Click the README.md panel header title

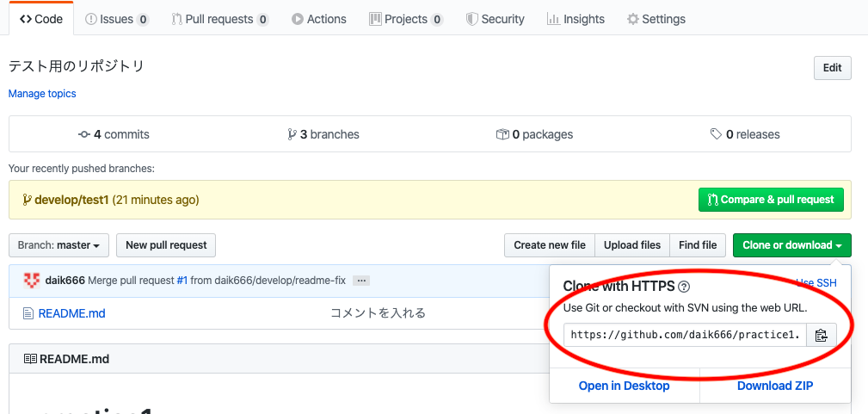point(74,359)
